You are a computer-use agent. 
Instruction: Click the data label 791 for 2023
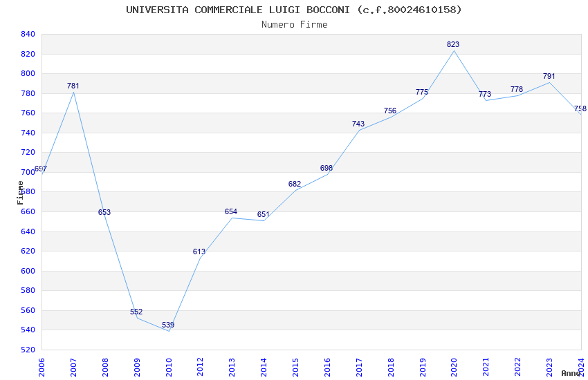pyautogui.click(x=549, y=77)
